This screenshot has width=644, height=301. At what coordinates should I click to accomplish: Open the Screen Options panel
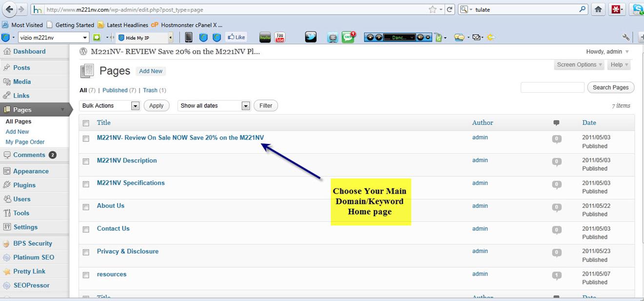click(580, 65)
